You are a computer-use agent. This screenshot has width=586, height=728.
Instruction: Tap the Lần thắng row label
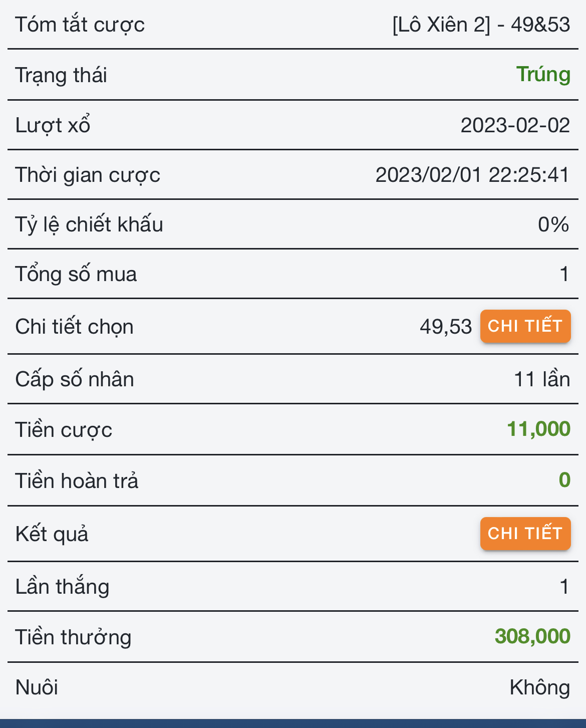[62, 587]
